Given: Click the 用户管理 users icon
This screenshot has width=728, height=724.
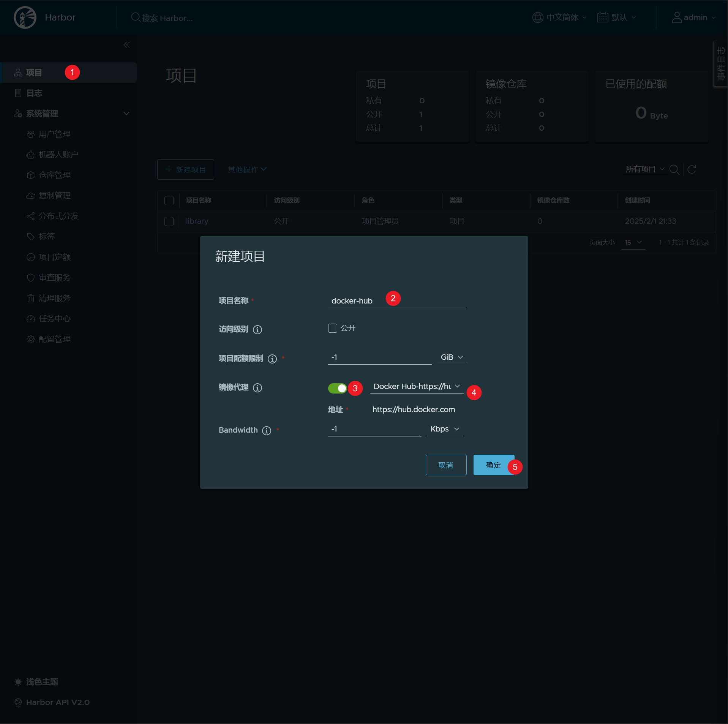Looking at the screenshot, I should pos(31,134).
